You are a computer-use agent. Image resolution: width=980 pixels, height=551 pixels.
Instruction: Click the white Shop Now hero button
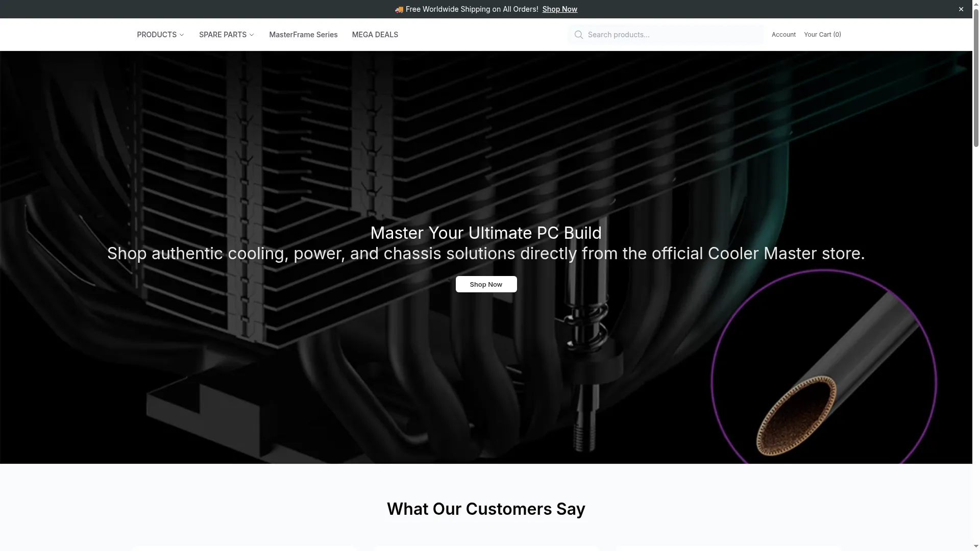tap(486, 284)
